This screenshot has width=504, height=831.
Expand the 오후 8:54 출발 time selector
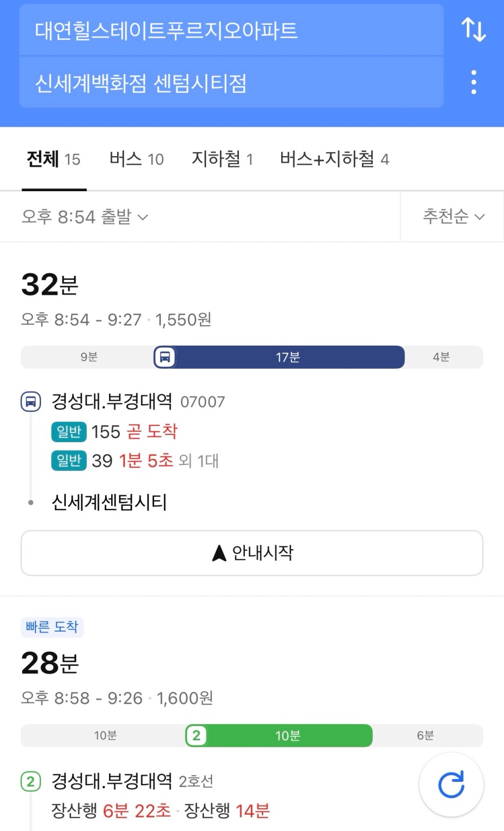85,217
